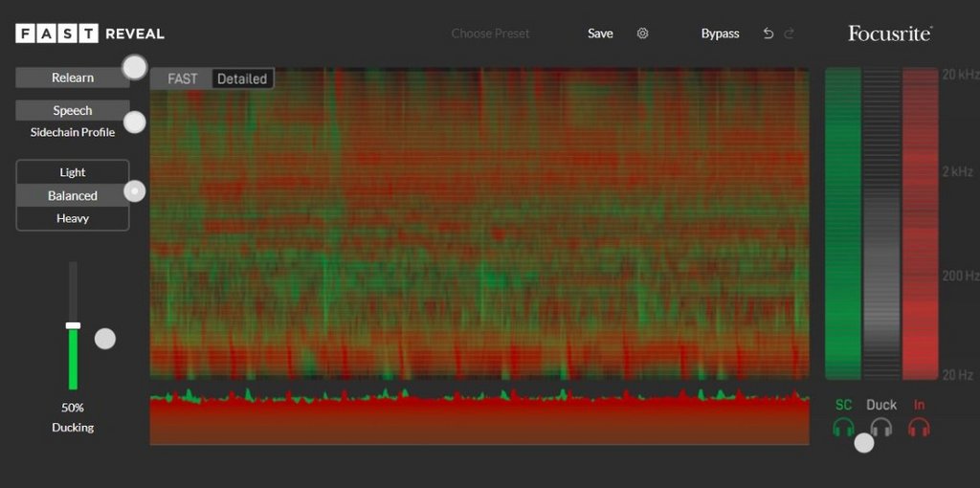Select Balanced ducking mode
Image resolution: width=980 pixels, height=488 pixels.
click(x=73, y=195)
